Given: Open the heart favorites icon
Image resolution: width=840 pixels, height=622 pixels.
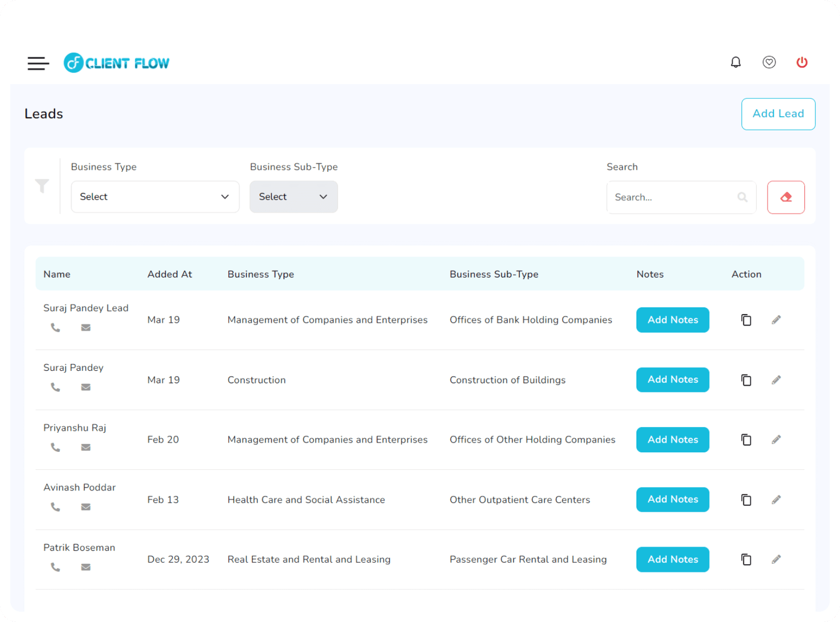Looking at the screenshot, I should (769, 63).
